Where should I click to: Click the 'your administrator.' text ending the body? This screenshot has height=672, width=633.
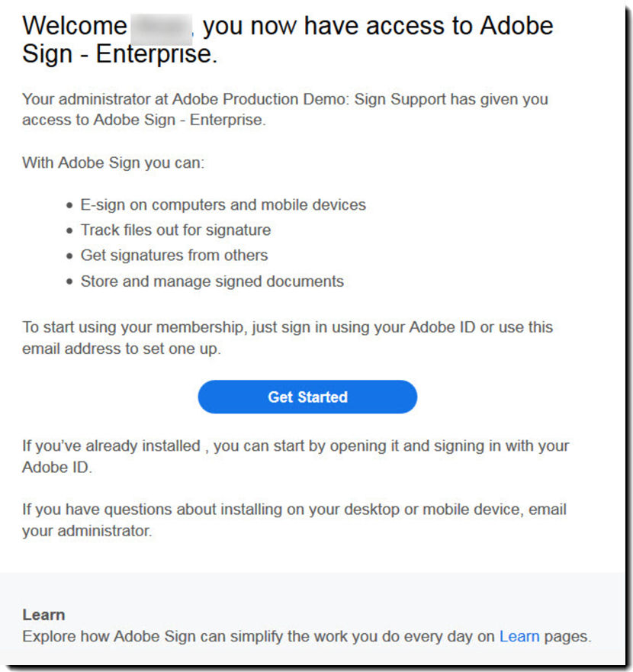tap(87, 531)
